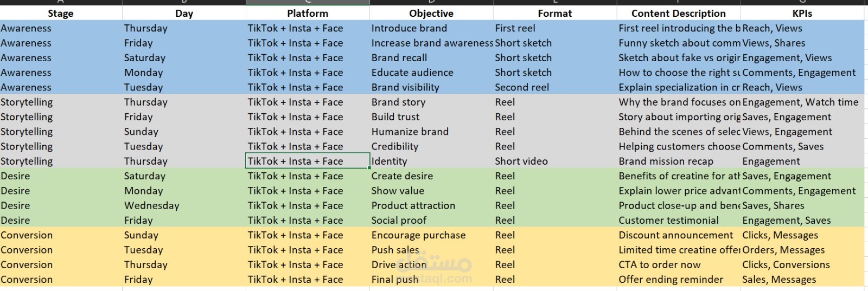Select the Content Description header cell
This screenshot has width=868, height=291.
click(679, 13)
